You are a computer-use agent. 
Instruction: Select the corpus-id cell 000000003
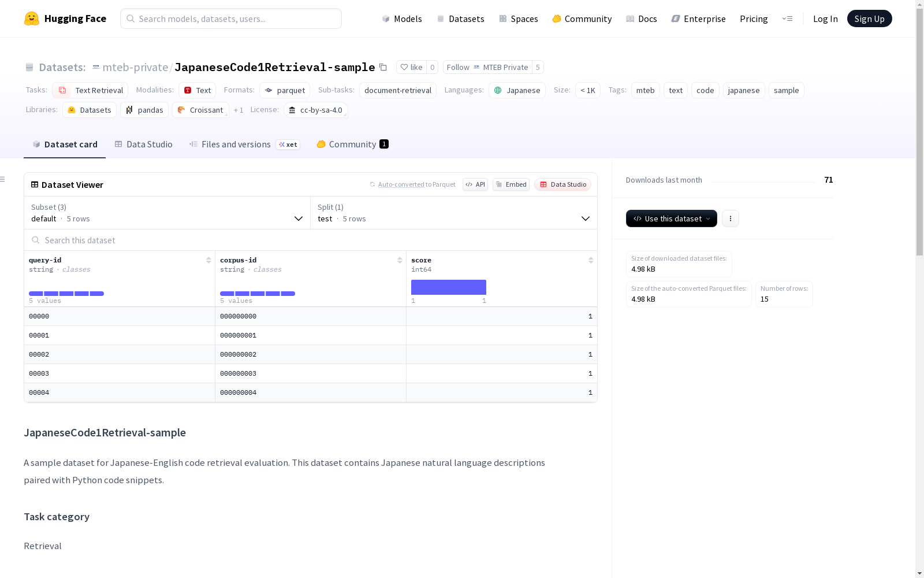click(x=311, y=373)
